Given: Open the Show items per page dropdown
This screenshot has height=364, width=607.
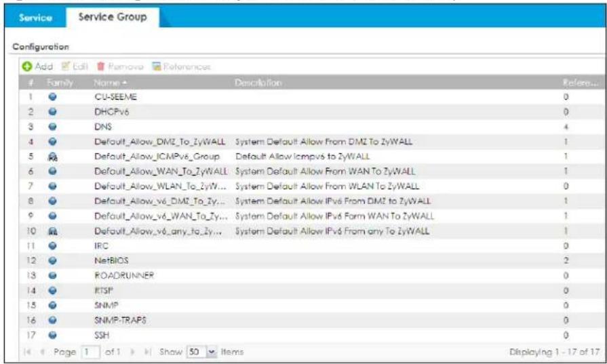Looking at the screenshot, I should pyautogui.click(x=212, y=352).
